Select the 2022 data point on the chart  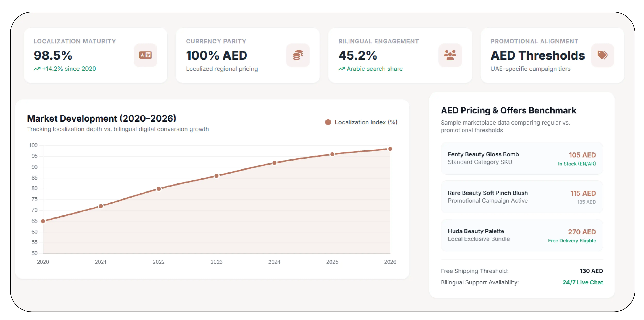point(159,189)
